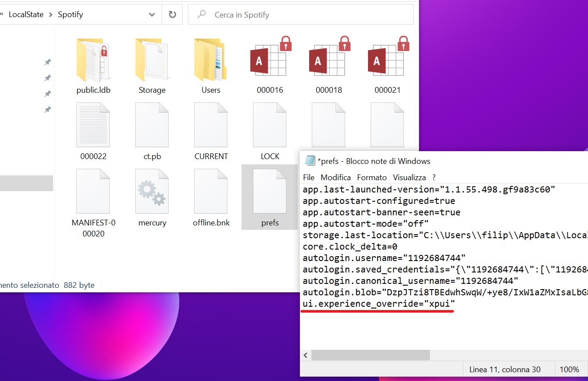
Task: Click the Spotify breadcrumb
Action: tap(70, 15)
